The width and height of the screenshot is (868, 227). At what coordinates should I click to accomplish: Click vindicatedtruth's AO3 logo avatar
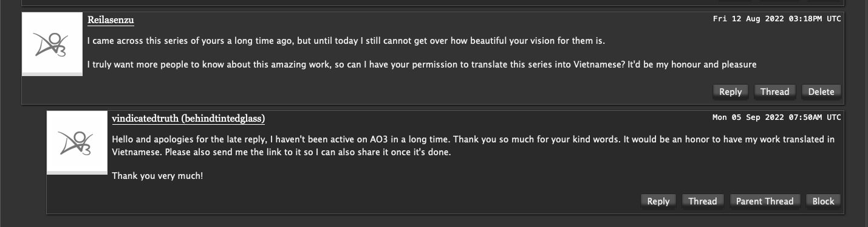77,142
